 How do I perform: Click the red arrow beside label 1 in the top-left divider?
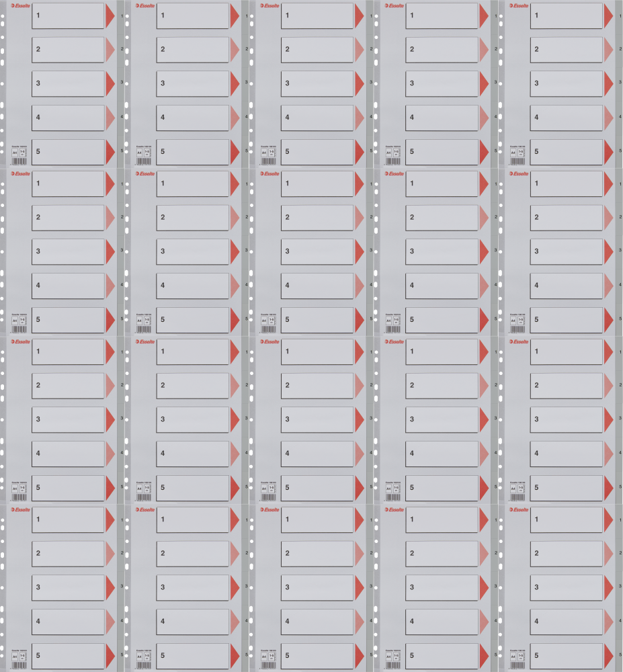[x=110, y=16]
